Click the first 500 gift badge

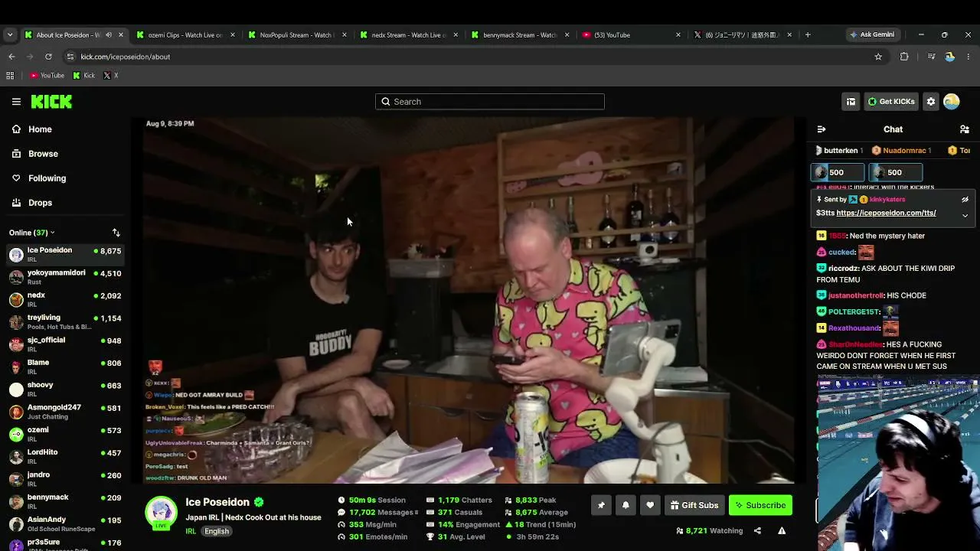point(838,173)
